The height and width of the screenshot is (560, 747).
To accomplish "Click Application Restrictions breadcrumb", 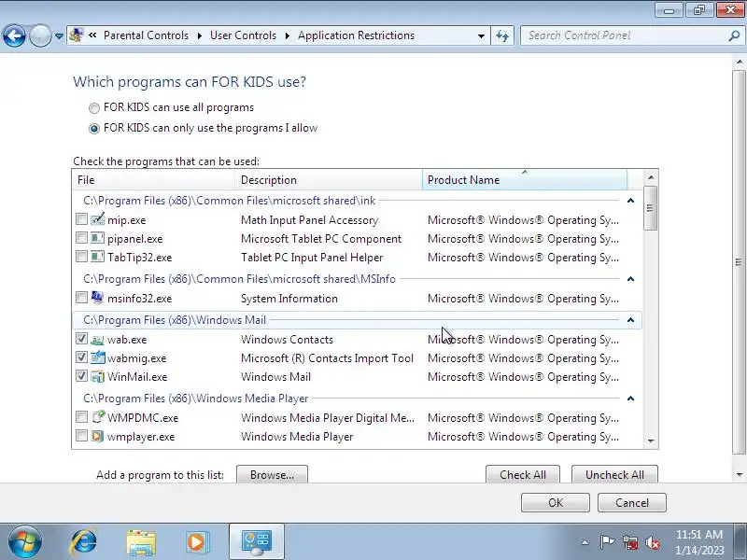I will [x=356, y=35].
